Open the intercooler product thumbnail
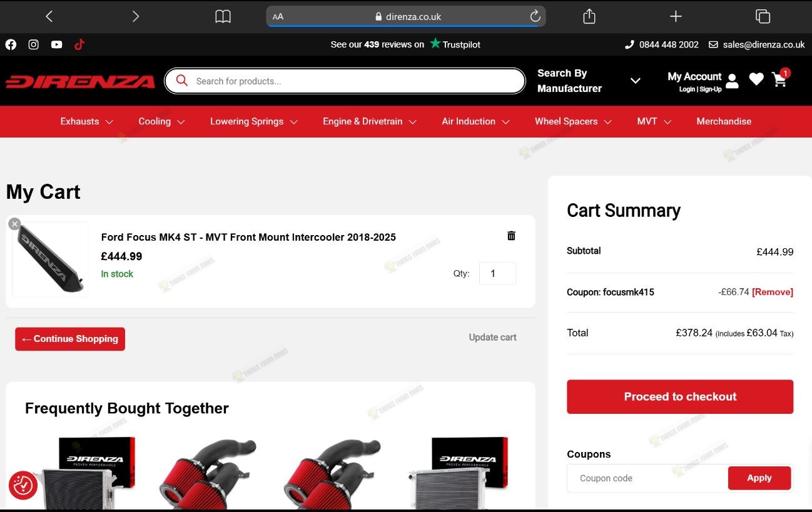Screen dimensions: 812x512 tap(50, 259)
